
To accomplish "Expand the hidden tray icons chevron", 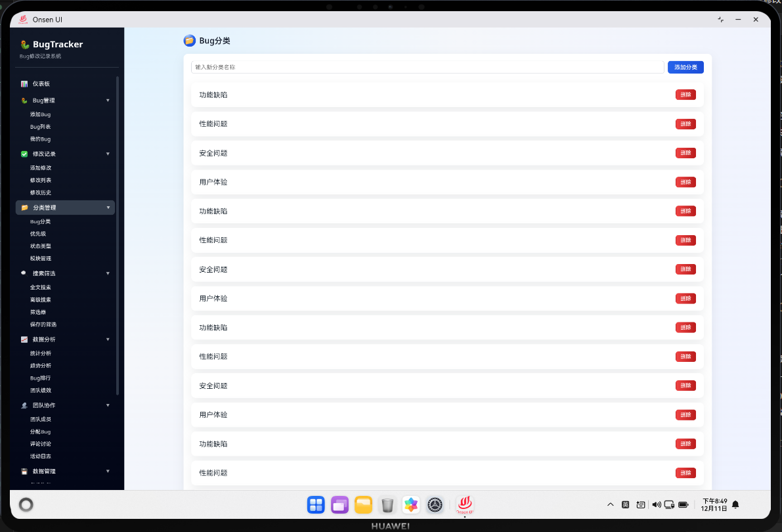I will point(610,504).
